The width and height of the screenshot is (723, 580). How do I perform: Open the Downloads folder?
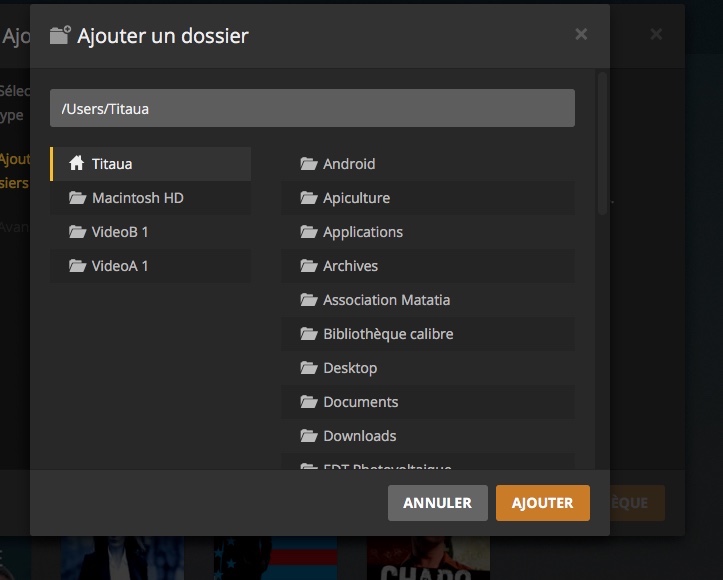pyautogui.click(x=428, y=436)
